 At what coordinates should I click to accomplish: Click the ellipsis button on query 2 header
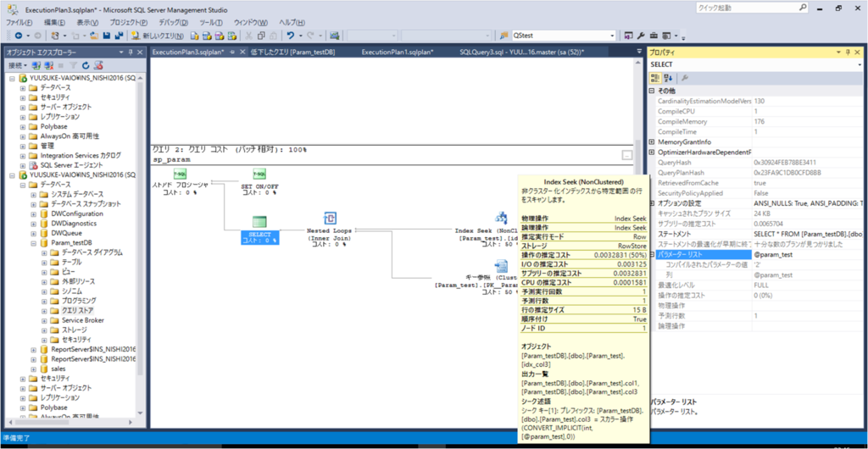click(626, 155)
